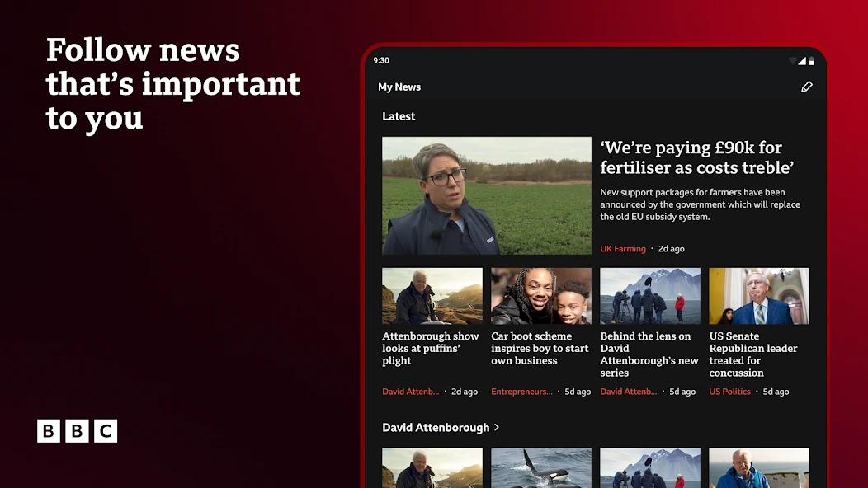Open the orca thumbnail in David Attenborough row
The image size is (868, 488).
click(x=540, y=468)
